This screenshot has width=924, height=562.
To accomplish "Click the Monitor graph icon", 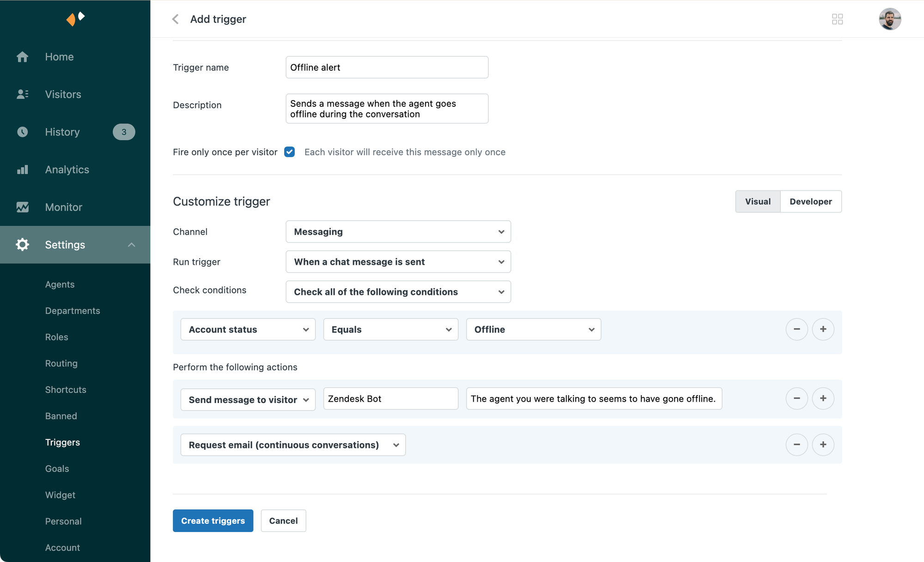I will coord(22,207).
